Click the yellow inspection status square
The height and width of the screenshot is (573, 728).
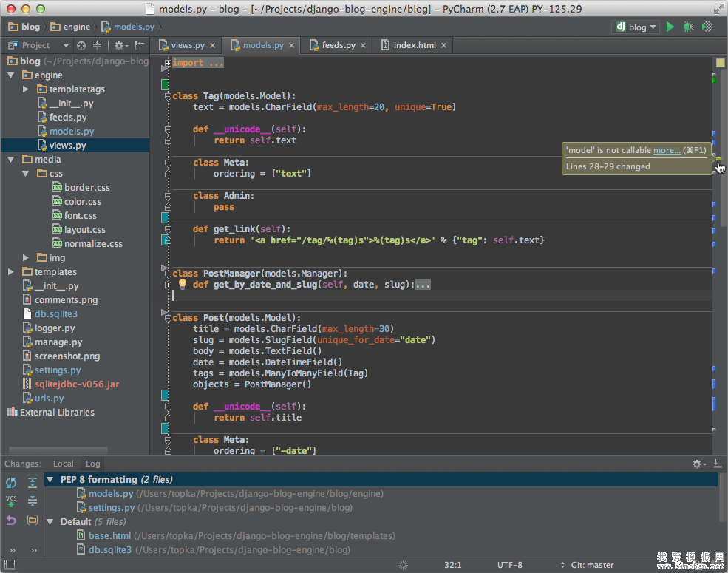[720, 63]
